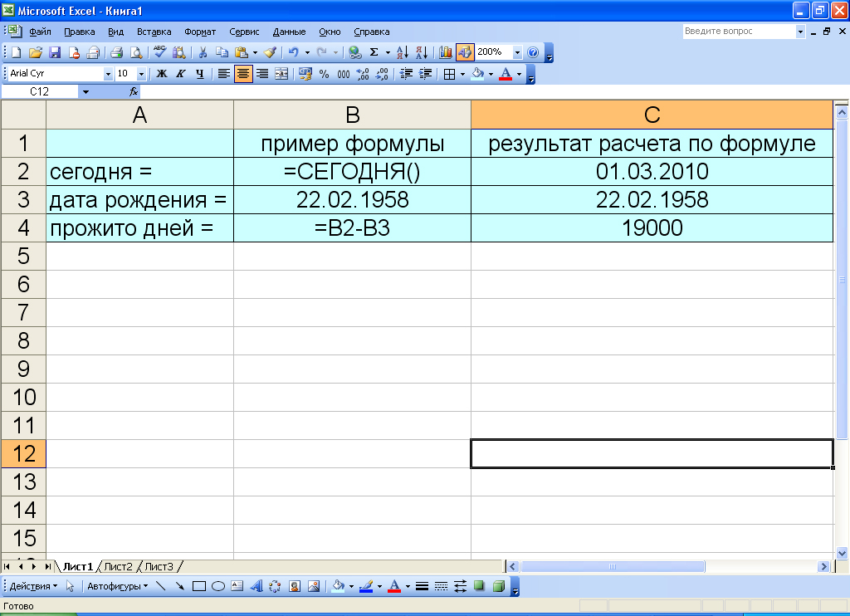Expand the Arial Cyr font dropdown
Viewport: 850px width, 616px height.
click(x=108, y=74)
